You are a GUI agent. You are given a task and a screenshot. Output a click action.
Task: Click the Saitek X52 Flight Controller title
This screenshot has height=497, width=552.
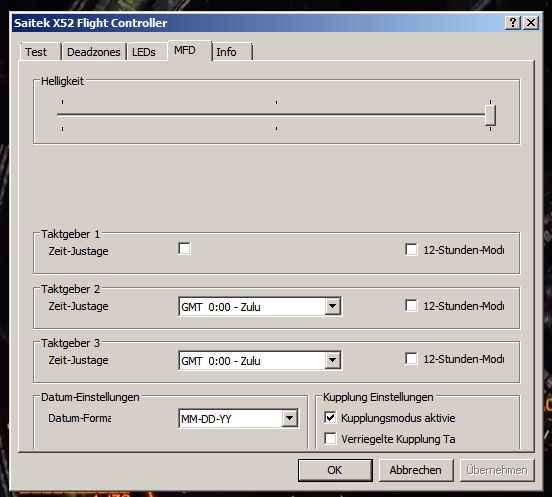click(x=90, y=23)
